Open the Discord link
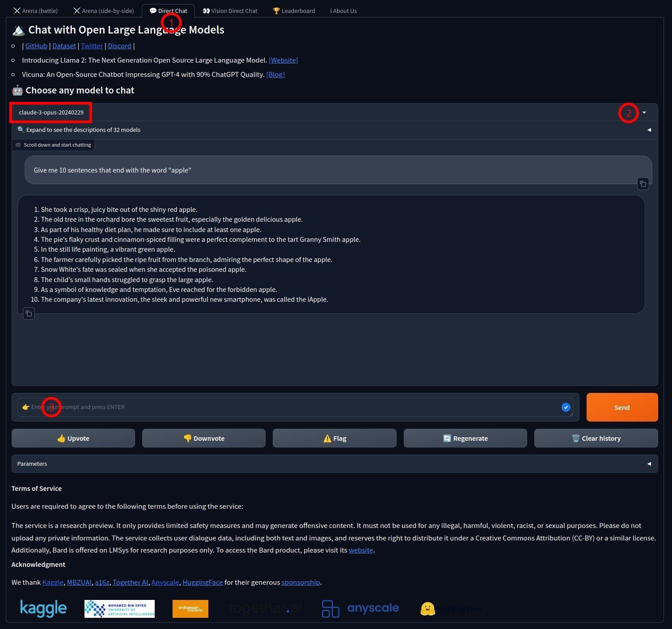672x629 pixels. coord(119,46)
